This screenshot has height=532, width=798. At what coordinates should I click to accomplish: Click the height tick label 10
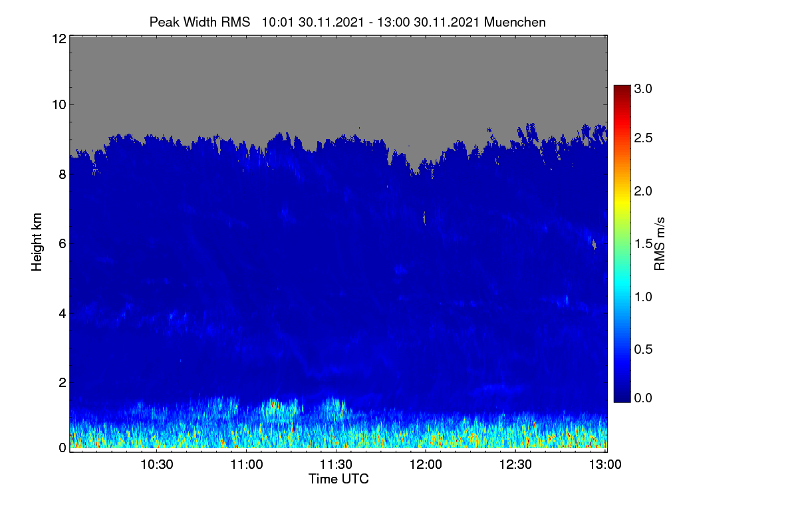59,104
